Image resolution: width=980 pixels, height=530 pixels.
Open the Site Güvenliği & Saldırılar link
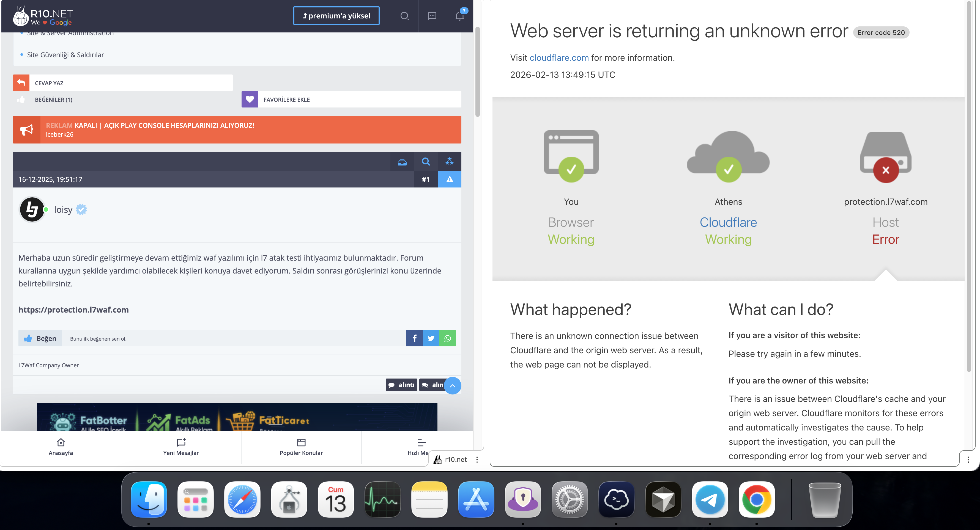65,55
